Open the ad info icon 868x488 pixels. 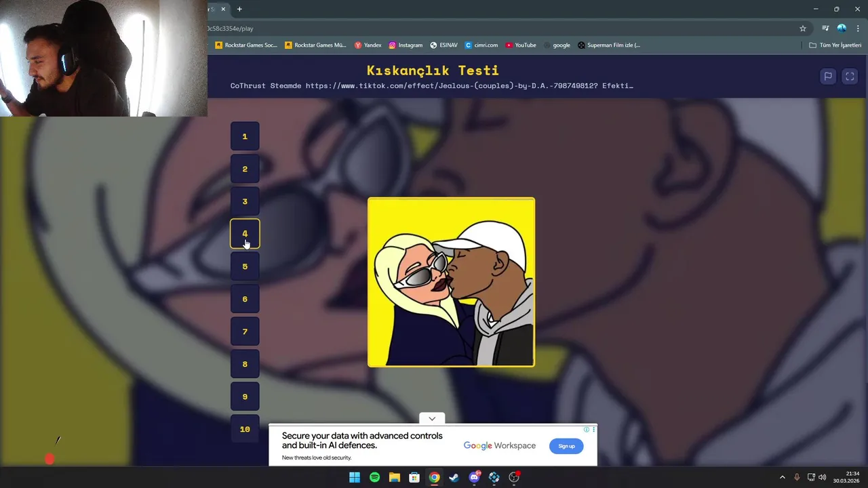587,429
